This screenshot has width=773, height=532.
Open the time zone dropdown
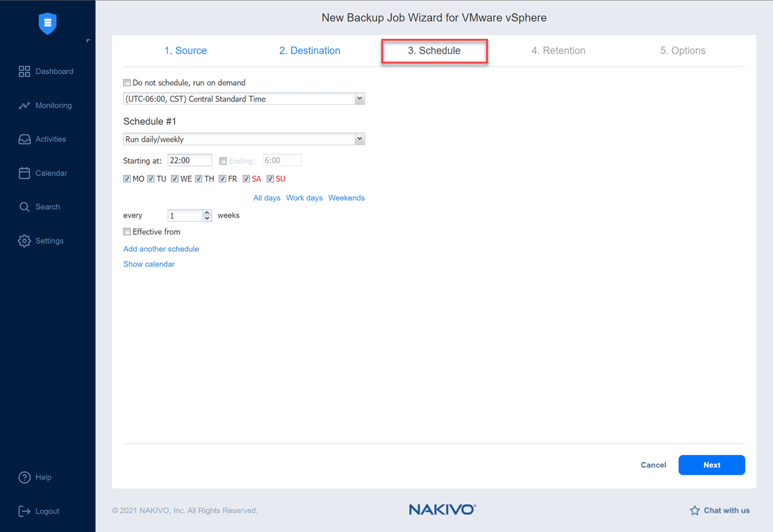360,99
